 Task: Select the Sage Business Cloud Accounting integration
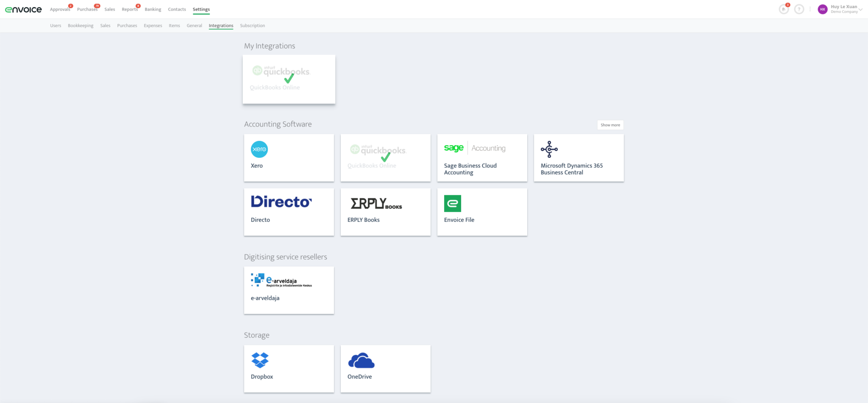tap(482, 157)
